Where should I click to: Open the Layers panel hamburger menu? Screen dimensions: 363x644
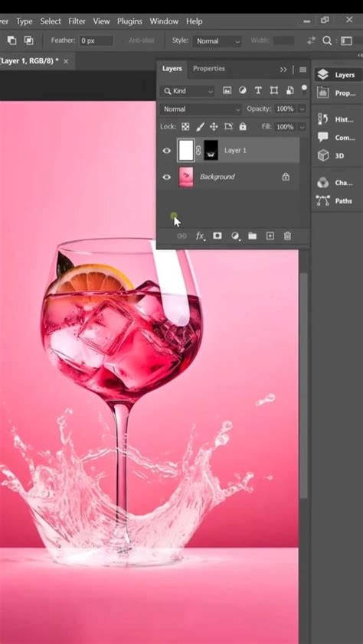click(303, 70)
